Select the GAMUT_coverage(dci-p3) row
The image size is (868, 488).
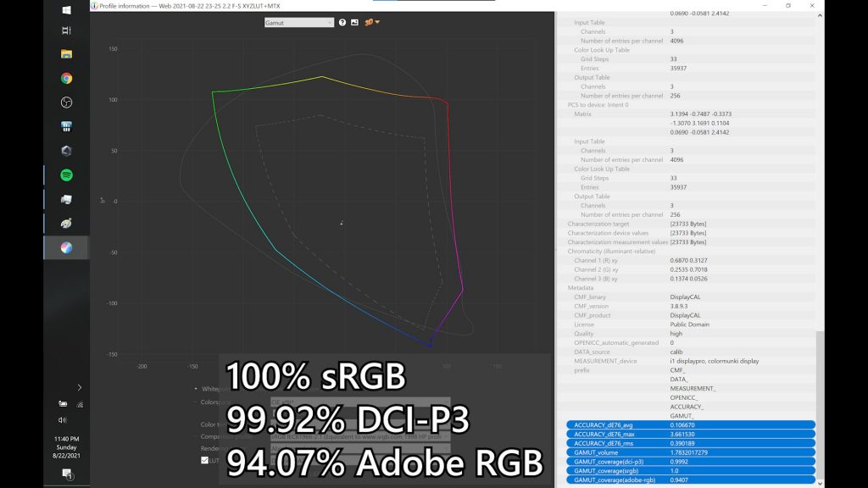click(690, 462)
